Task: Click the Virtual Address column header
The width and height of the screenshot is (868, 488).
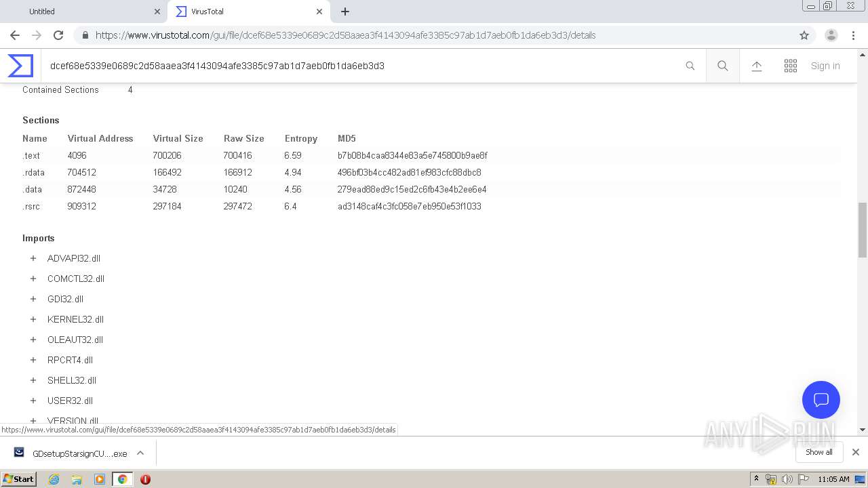Action: point(100,138)
